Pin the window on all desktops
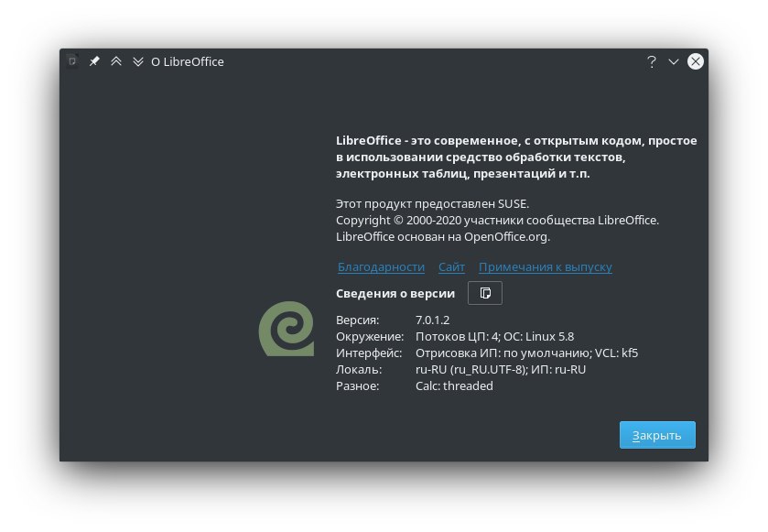The width and height of the screenshot is (768, 532). (94, 61)
